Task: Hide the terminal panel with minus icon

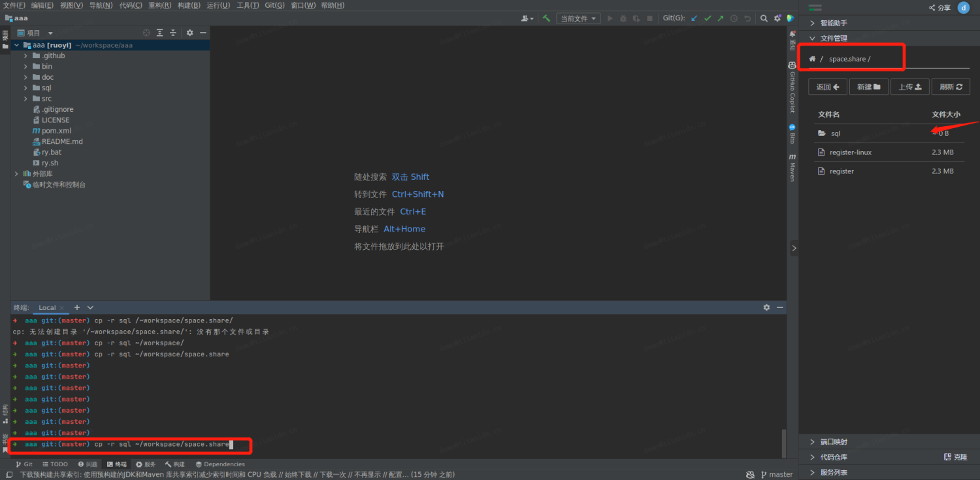Action: point(780,307)
